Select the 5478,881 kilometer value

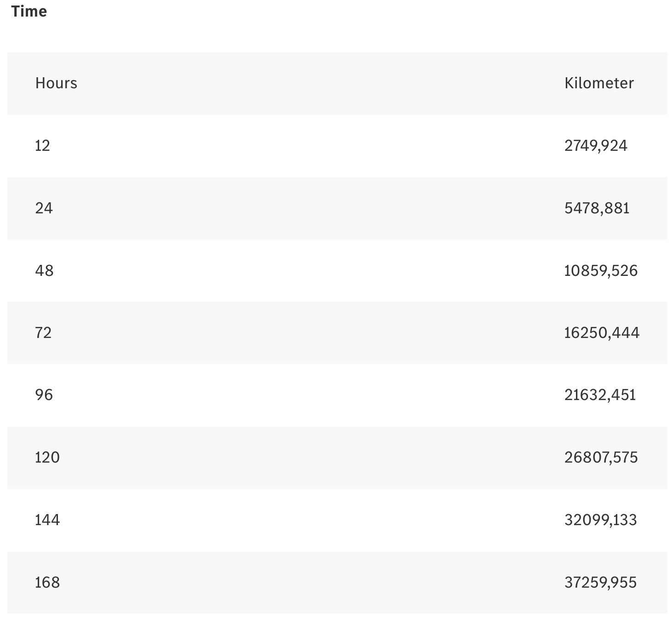pos(597,208)
